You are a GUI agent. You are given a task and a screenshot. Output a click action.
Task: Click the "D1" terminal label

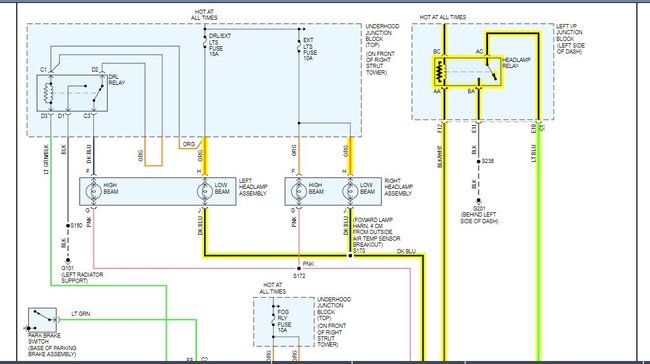pyautogui.click(x=61, y=116)
